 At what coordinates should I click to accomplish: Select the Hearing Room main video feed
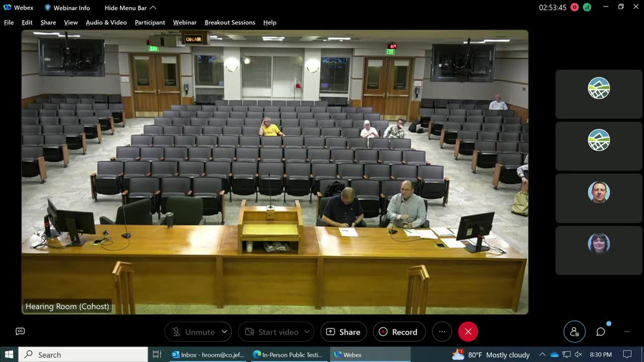[275, 172]
